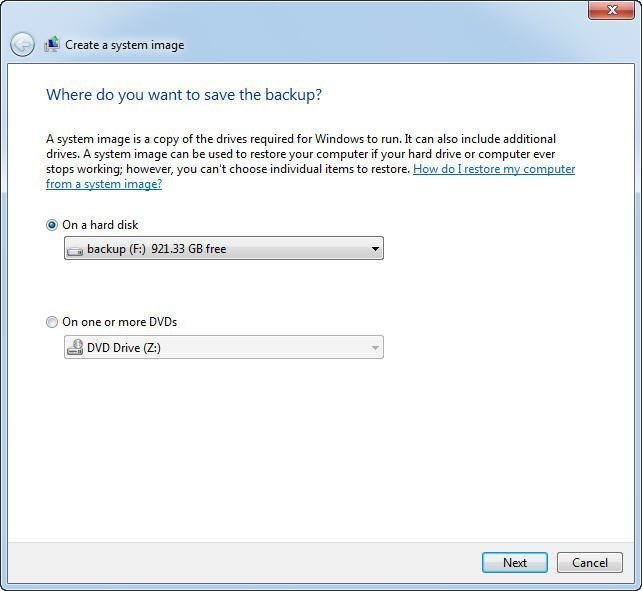Click the DVD Drive (Z:) combo box text

point(124,348)
